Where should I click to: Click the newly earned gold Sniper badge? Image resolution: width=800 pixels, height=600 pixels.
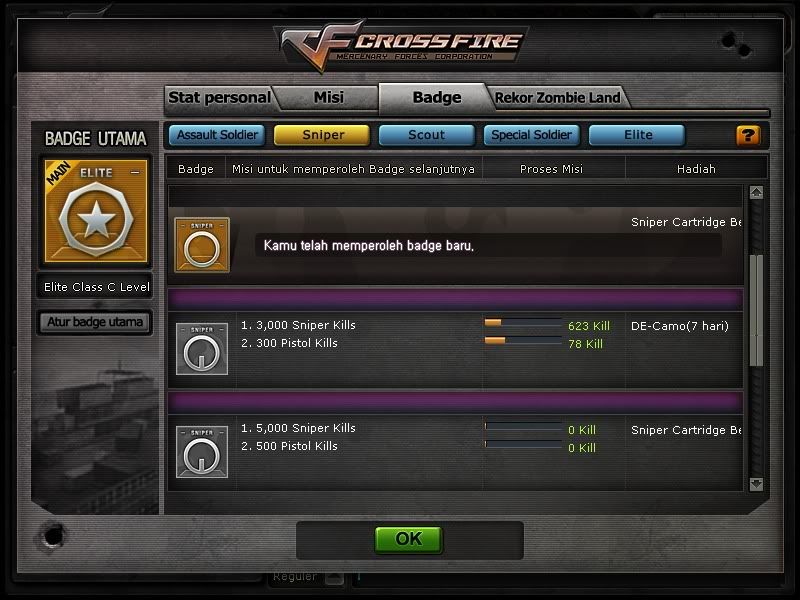pyautogui.click(x=202, y=245)
